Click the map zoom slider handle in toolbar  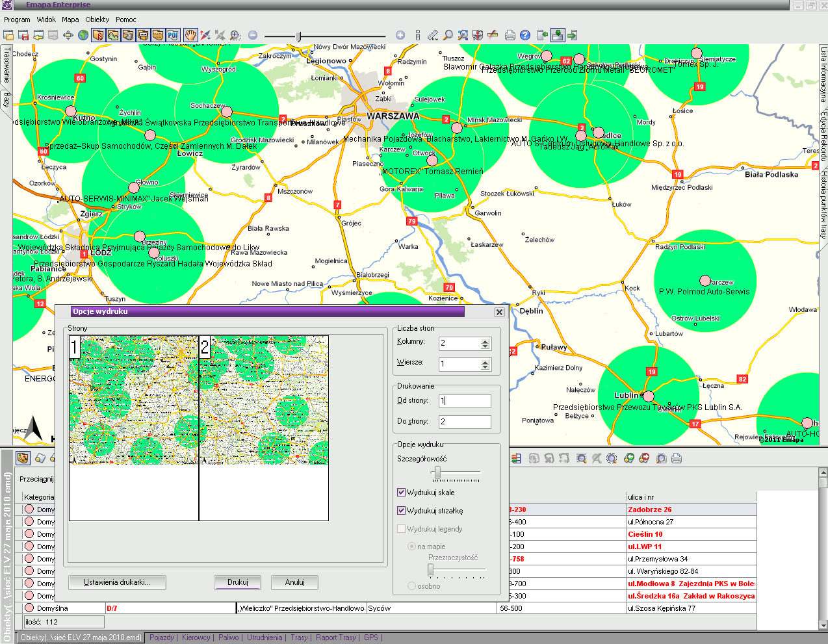tap(298, 36)
